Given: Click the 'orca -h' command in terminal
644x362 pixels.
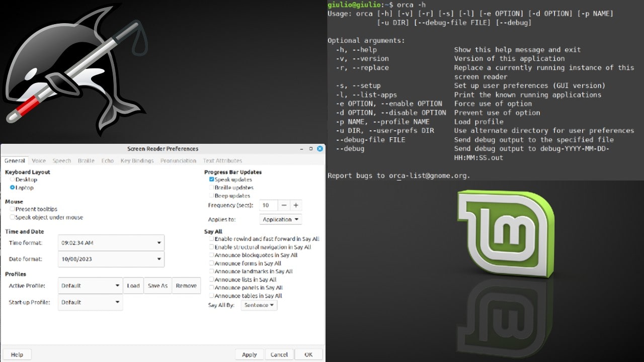Looking at the screenshot, I should (x=411, y=5).
